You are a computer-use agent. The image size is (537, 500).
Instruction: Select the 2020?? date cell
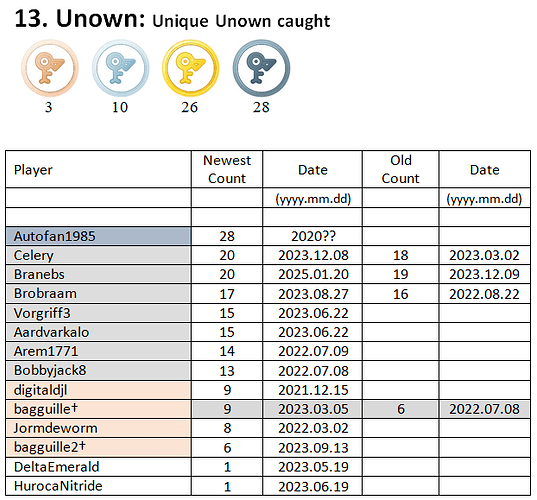tap(313, 236)
